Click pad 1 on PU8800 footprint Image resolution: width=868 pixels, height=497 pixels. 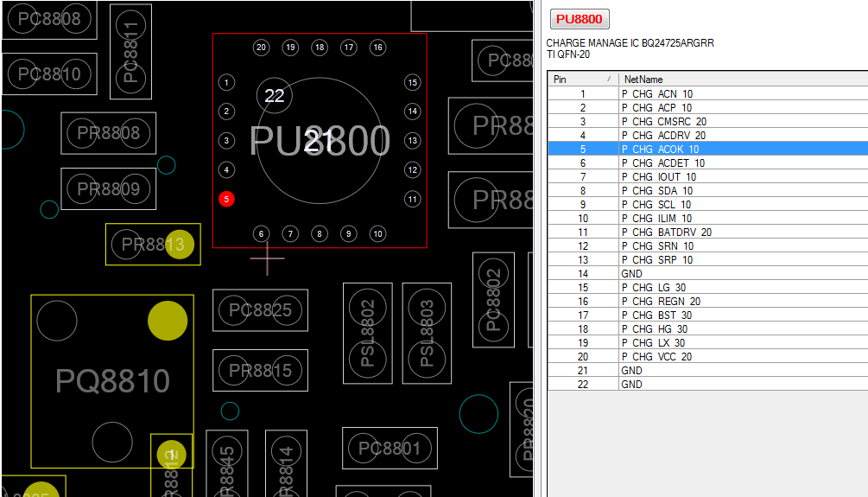pos(226,83)
